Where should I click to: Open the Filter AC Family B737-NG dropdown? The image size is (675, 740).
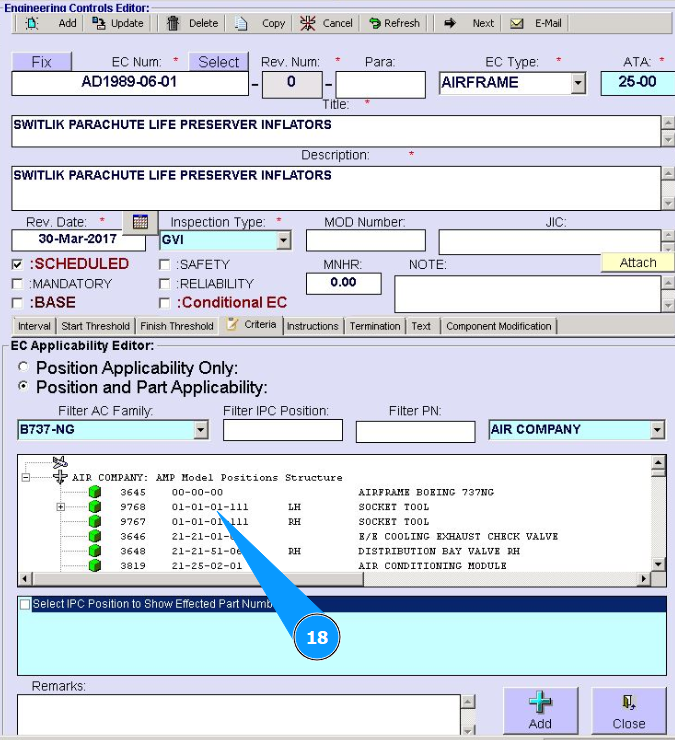201,430
